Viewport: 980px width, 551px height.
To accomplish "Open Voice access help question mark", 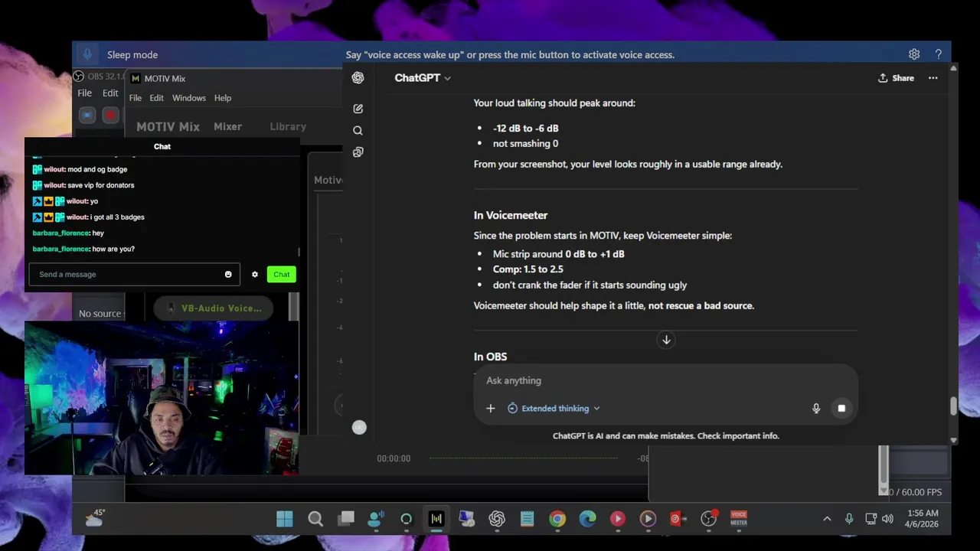I will pyautogui.click(x=939, y=54).
